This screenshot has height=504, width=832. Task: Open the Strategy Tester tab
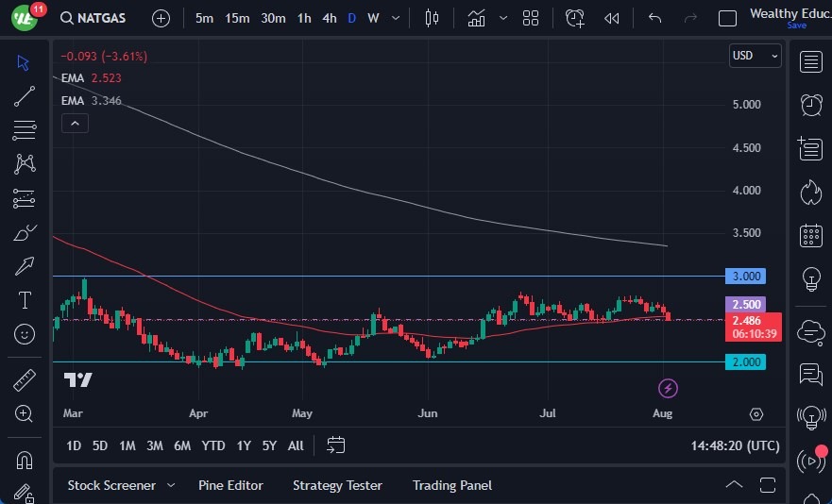pyautogui.click(x=337, y=485)
